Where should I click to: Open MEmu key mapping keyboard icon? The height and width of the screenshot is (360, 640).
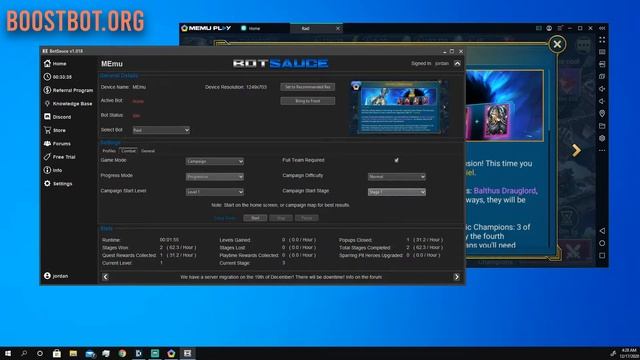click(x=602, y=52)
